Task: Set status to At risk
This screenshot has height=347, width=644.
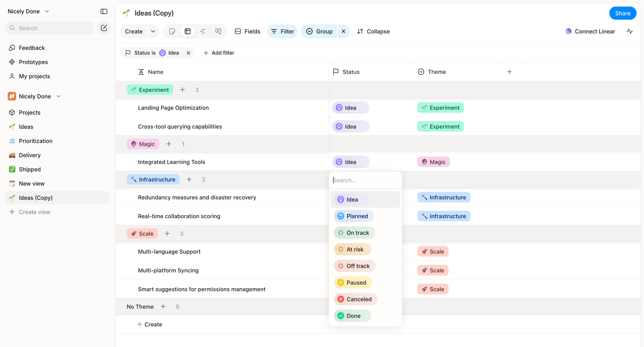Action: point(352,249)
